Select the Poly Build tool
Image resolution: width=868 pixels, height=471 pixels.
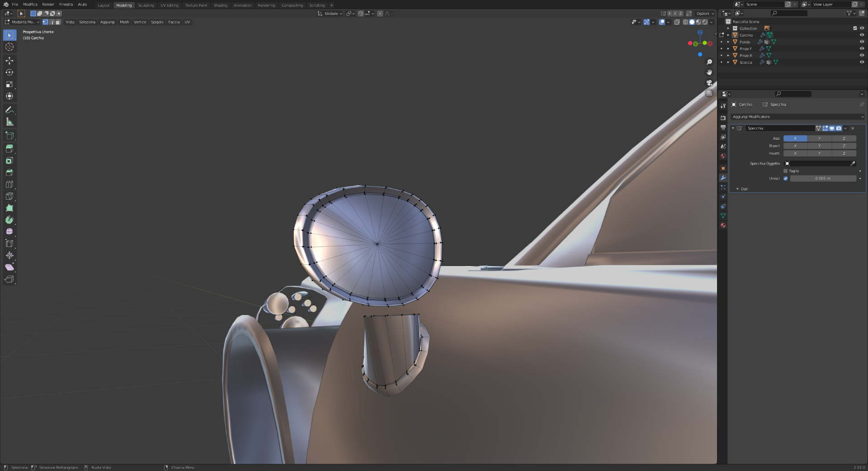tap(9, 208)
